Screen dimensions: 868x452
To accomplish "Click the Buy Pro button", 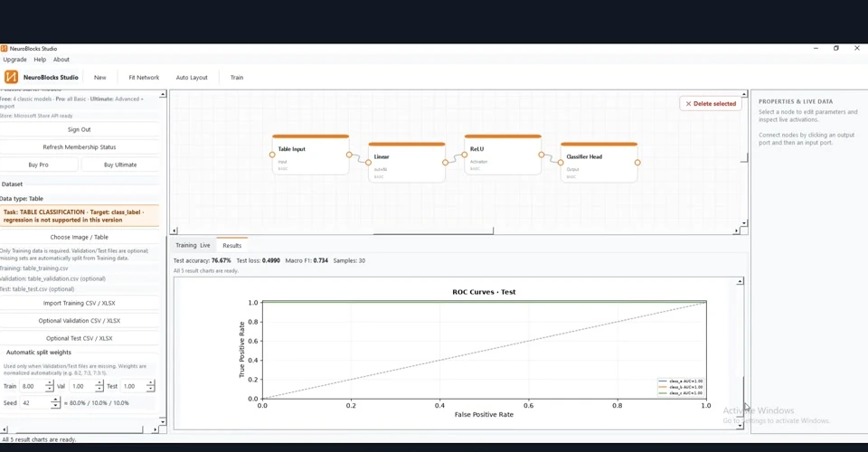I will (x=38, y=165).
